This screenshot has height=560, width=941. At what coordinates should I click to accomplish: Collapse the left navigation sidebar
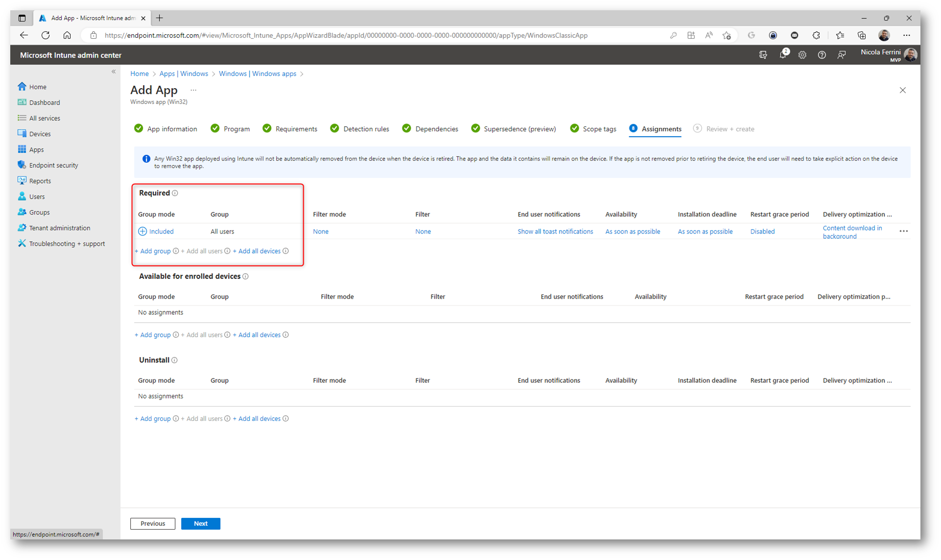(x=114, y=71)
